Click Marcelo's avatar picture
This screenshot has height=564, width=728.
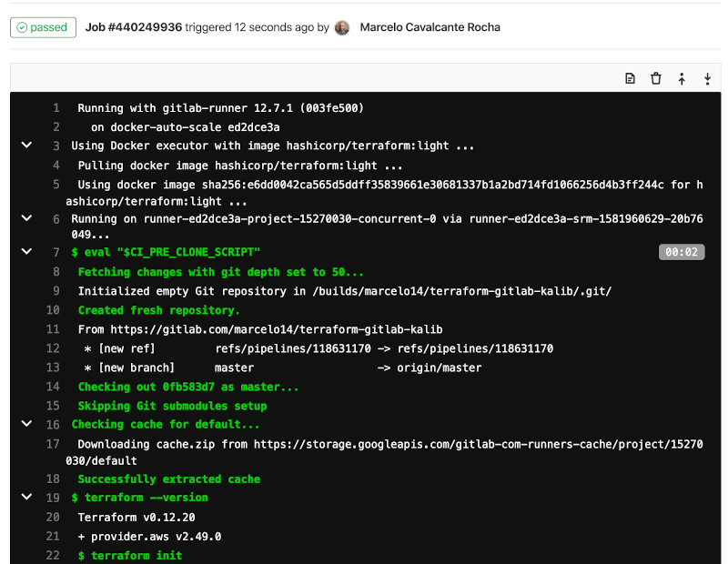pyautogui.click(x=341, y=27)
